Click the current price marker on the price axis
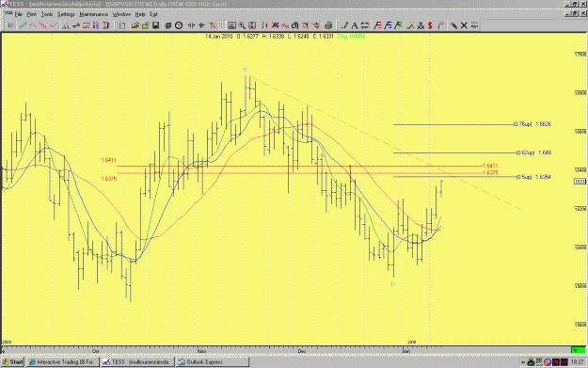 (580, 182)
